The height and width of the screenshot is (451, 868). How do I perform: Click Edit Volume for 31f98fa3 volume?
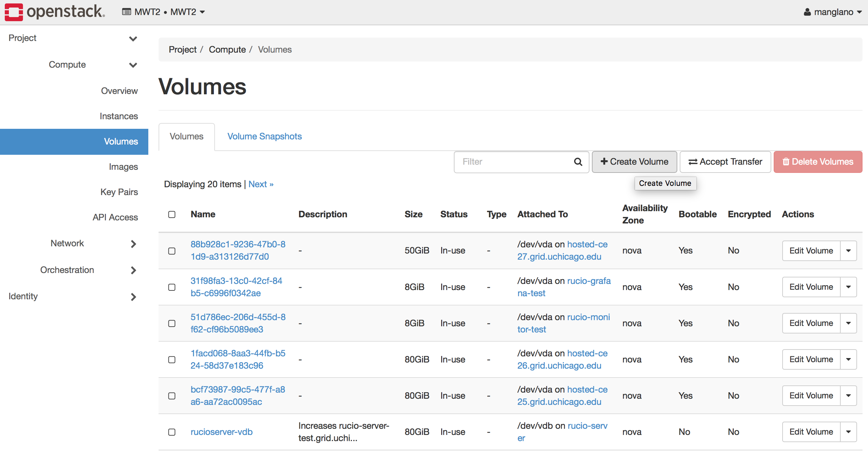(811, 287)
